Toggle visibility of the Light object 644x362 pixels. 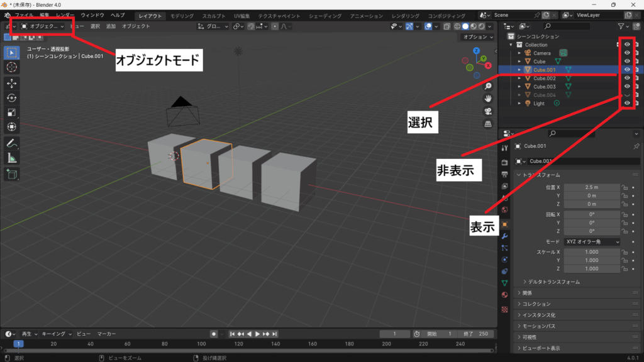tap(626, 102)
